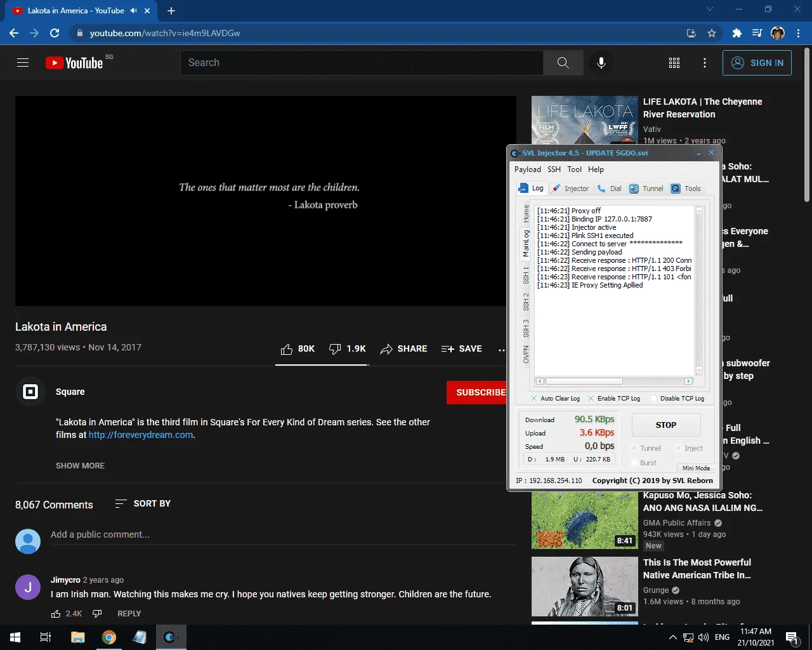Click the search magnifier button
The height and width of the screenshot is (650, 812).
(563, 63)
